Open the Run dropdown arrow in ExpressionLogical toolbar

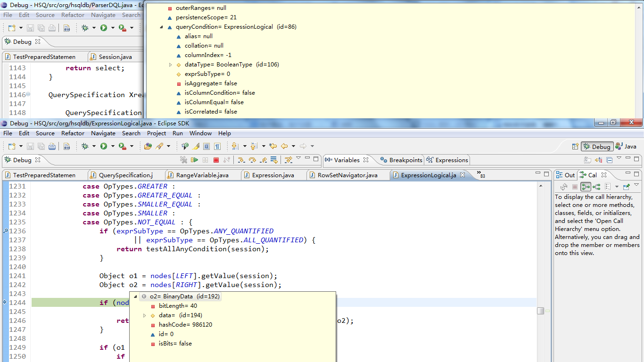pyautogui.click(x=113, y=146)
